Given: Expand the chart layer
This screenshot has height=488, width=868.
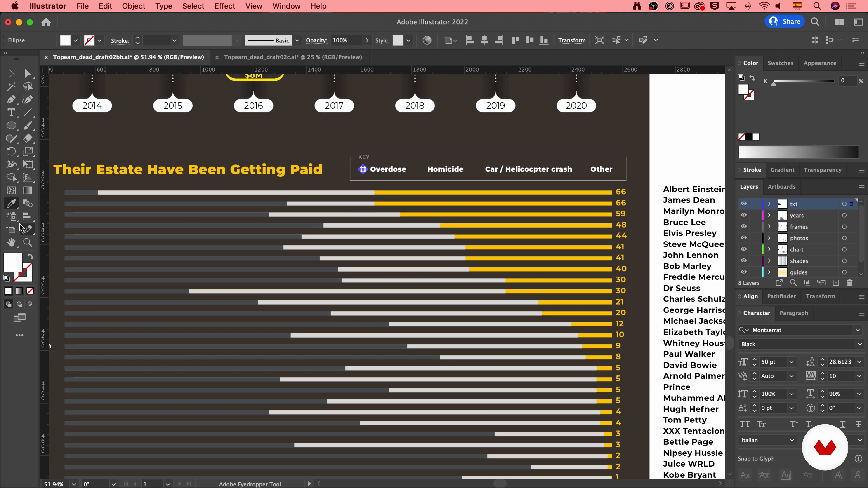Looking at the screenshot, I should [x=769, y=249].
